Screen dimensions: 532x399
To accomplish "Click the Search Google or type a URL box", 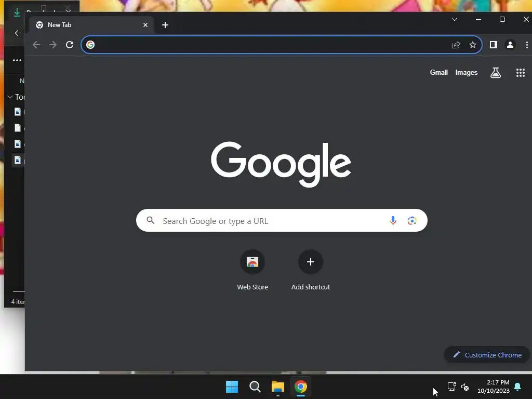I will pyautogui.click(x=282, y=220).
